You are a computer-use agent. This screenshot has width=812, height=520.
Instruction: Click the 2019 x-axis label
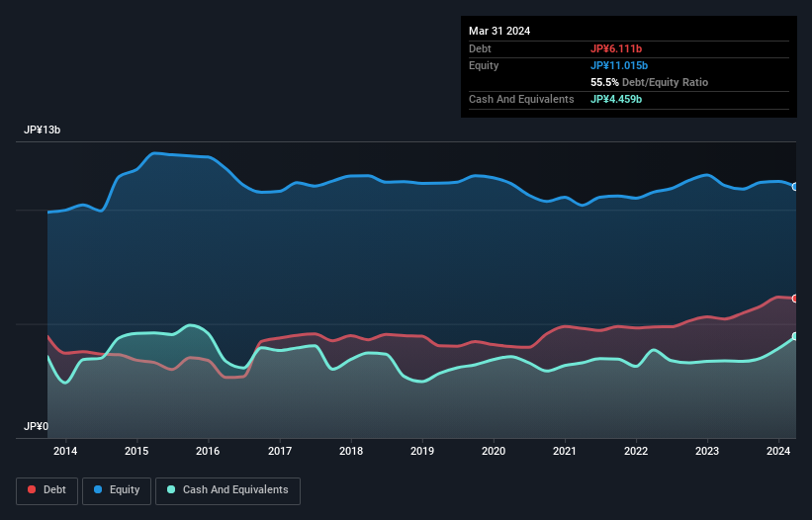point(422,451)
